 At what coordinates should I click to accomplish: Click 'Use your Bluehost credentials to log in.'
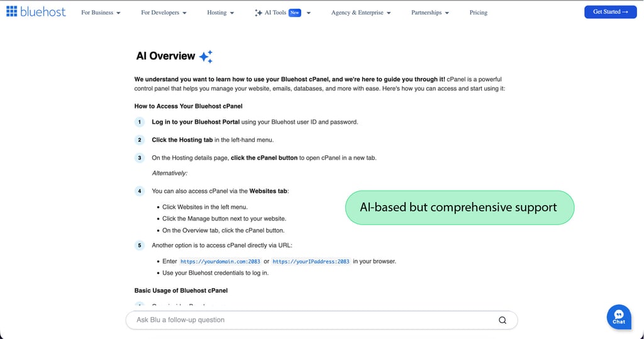tap(215, 273)
